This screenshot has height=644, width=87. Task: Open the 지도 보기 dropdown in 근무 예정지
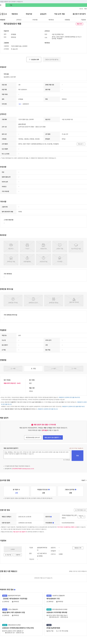click(81, 144)
